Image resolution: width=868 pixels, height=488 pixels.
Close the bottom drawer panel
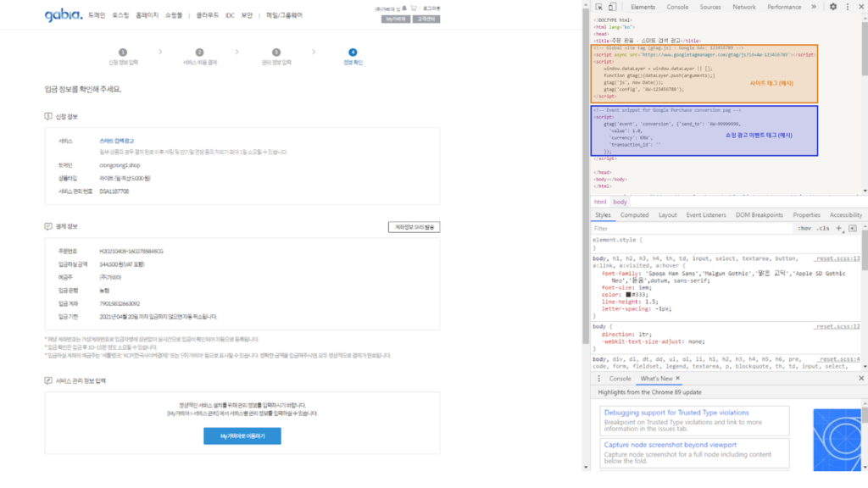coord(861,379)
